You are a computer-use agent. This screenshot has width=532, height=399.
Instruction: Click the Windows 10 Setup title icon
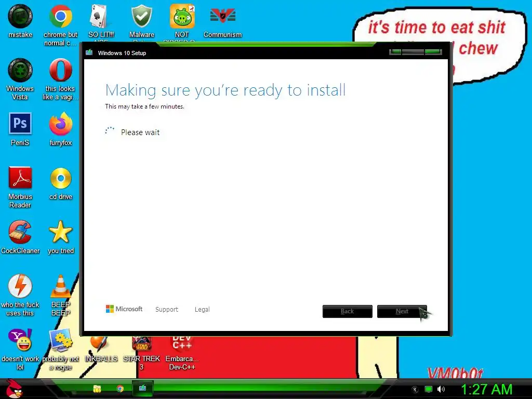(x=89, y=52)
